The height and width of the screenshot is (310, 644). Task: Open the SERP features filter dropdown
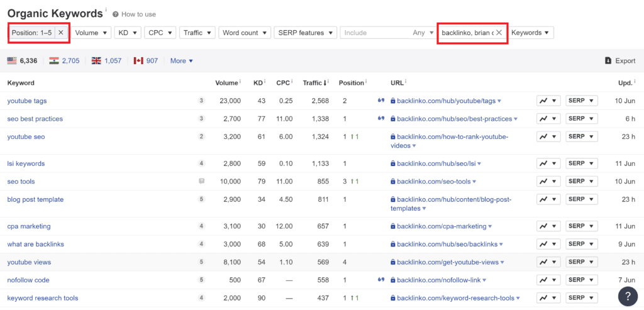pos(306,33)
